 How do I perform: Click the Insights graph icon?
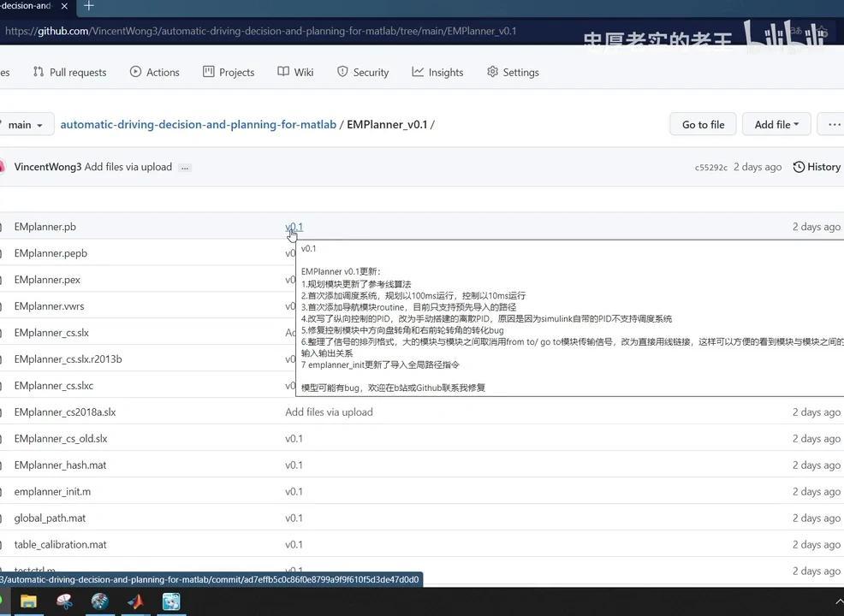click(417, 72)
